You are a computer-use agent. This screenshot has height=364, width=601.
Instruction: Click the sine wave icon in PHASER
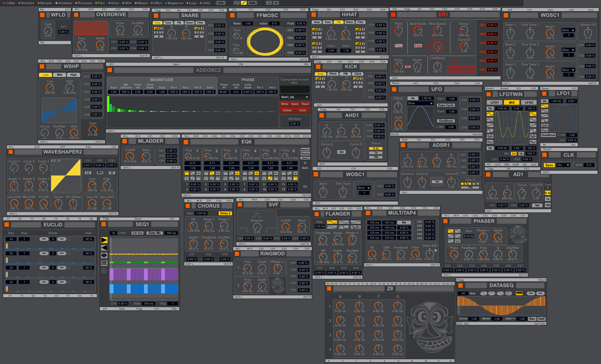coord(451,231)
